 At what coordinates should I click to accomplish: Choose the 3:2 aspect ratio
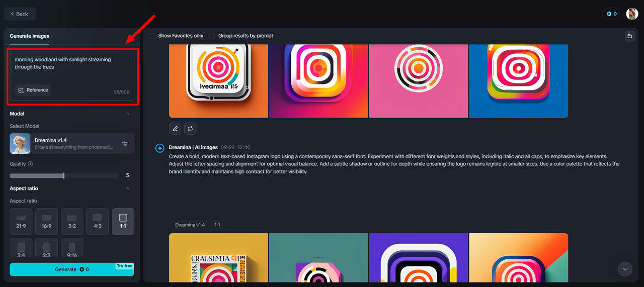click(x=72, y=222)
